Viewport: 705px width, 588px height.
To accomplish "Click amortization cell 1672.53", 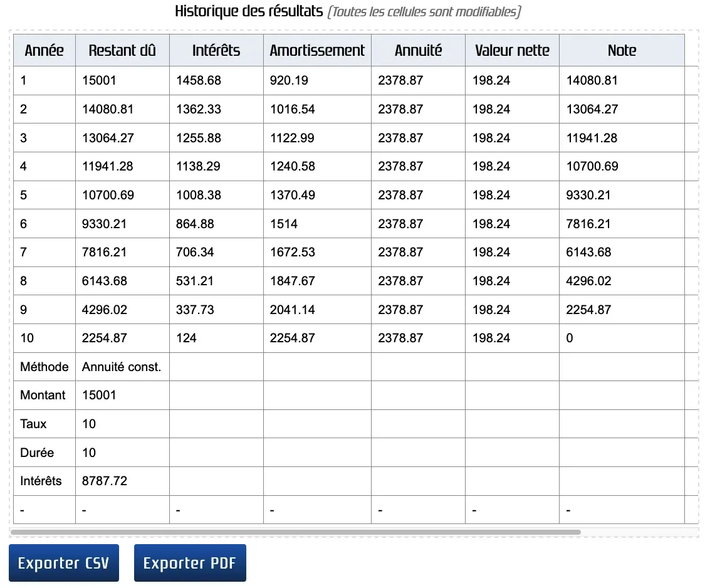I will coord(318,253).
